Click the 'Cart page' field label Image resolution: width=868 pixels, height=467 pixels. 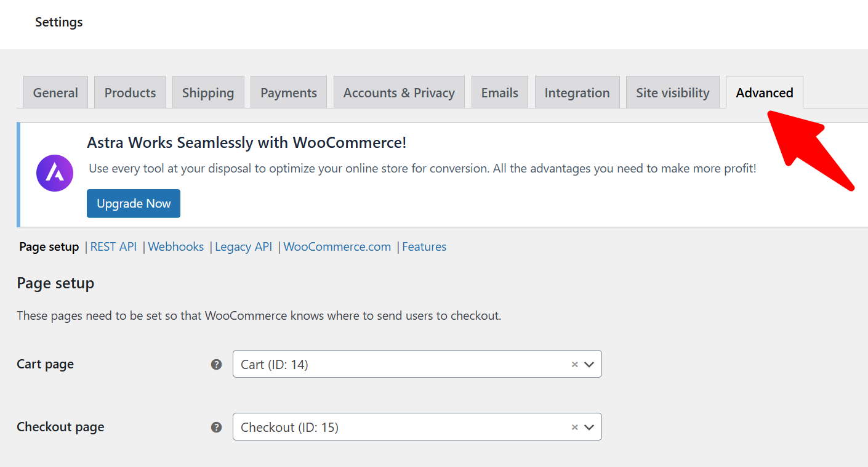[46, 364]
